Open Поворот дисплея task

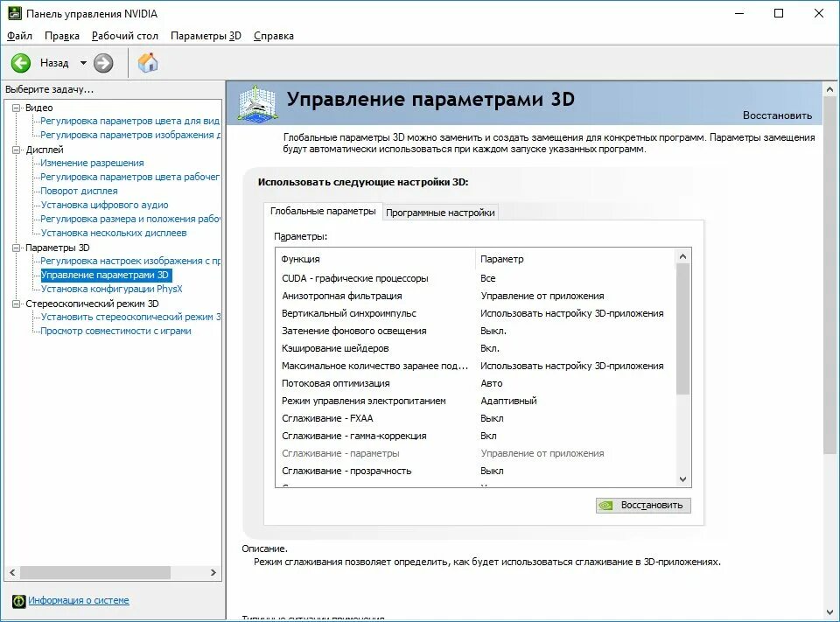pos(80,191)
